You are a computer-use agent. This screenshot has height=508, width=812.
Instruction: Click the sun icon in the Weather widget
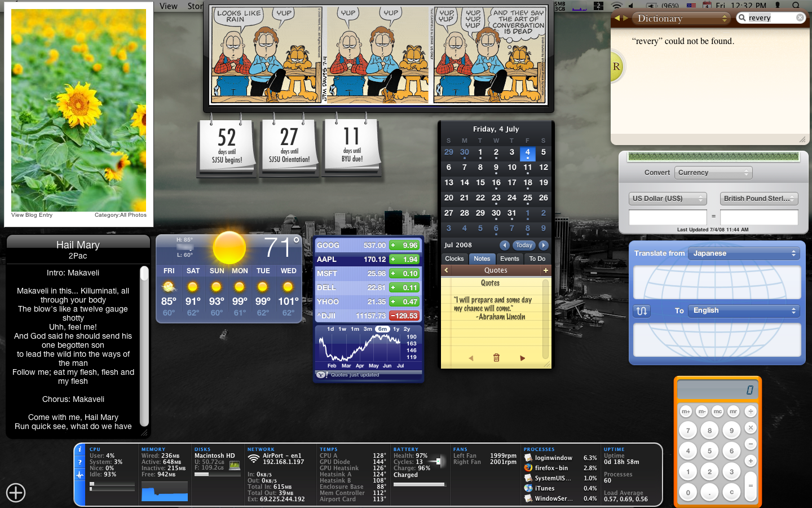229,248
